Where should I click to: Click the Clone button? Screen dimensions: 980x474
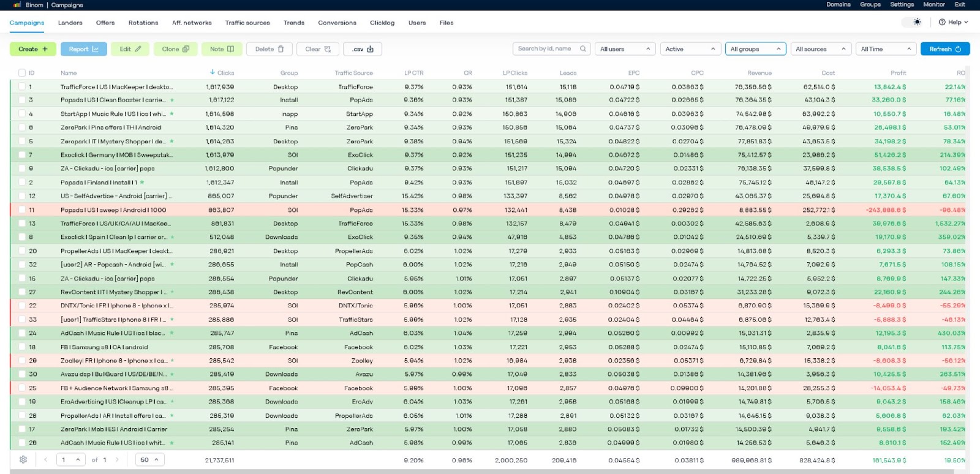point(175,49)
